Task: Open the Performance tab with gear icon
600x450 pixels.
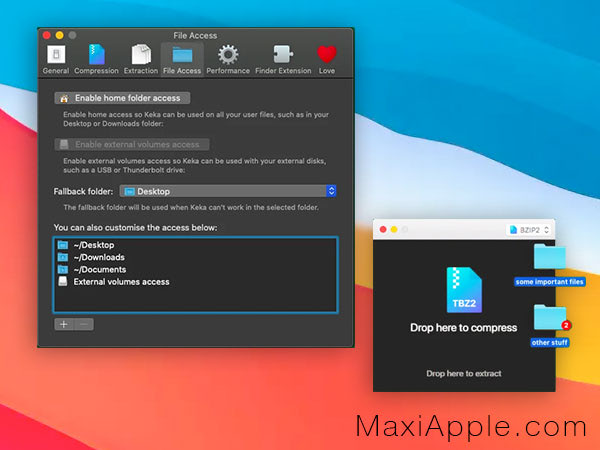Action: (228, 60)
